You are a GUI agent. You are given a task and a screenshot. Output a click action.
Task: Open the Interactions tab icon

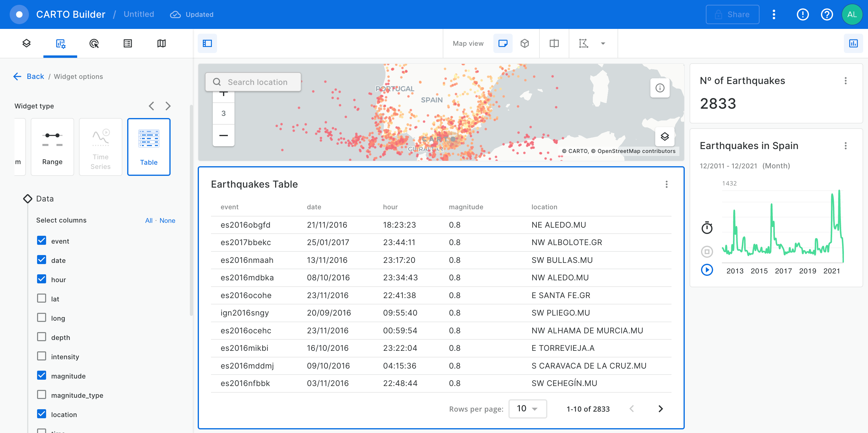click(94, 43)
